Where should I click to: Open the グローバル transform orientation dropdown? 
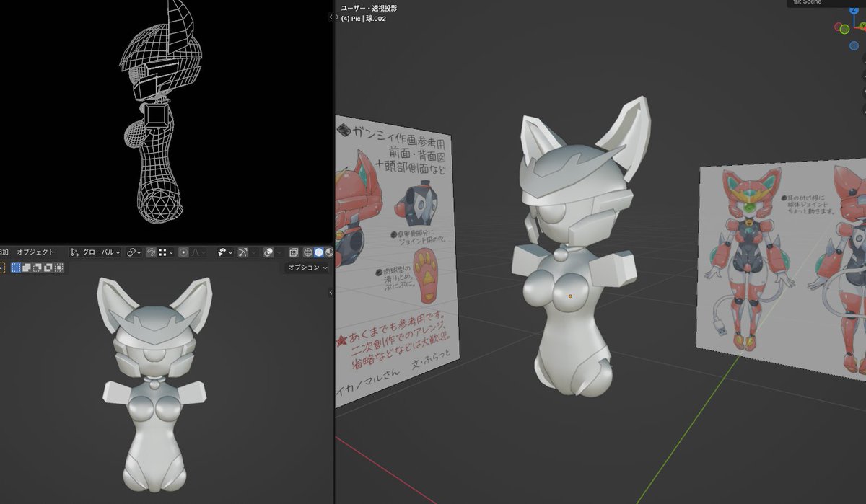[x=95, y=252]
